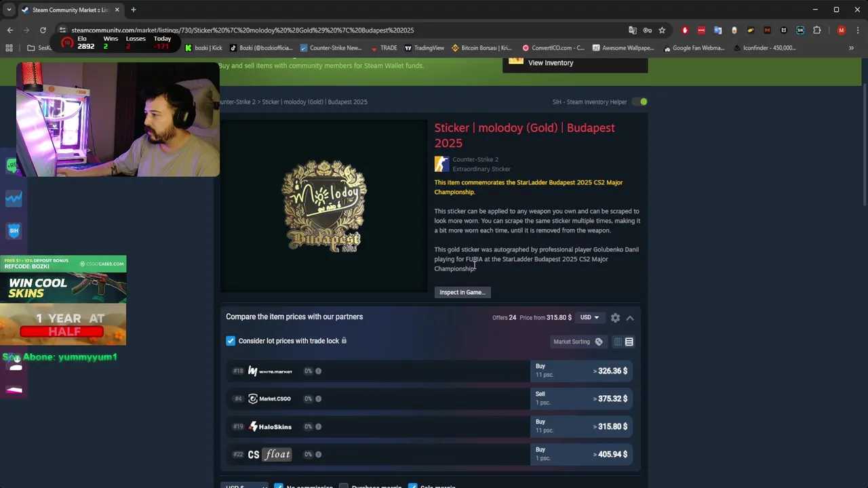Click the HaloSkins logo

pyautogui.click(x=270, y=426)
